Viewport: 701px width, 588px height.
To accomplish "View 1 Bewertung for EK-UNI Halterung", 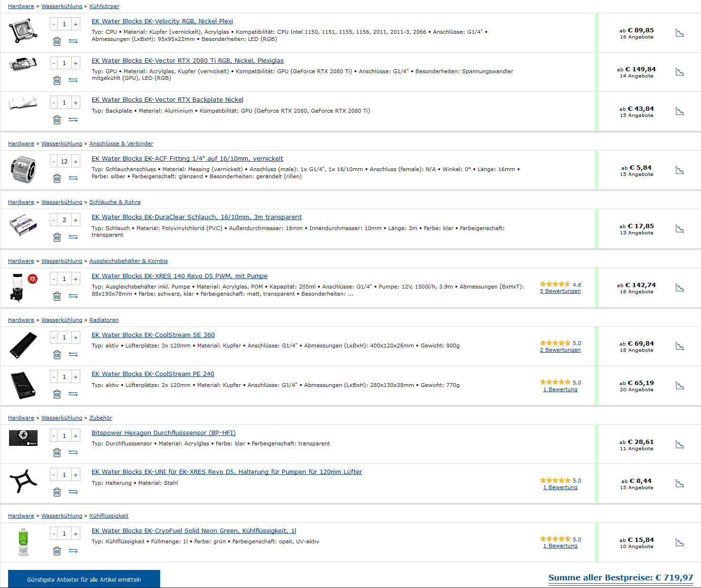I will coord(560,487).
